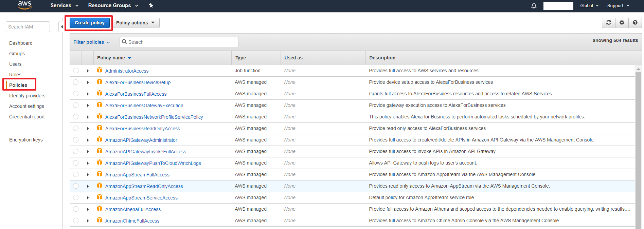Image resolution: width=644 pixels, height=229 pixels.
Task: Open the Services menu
Action: (x=64, y=5)
